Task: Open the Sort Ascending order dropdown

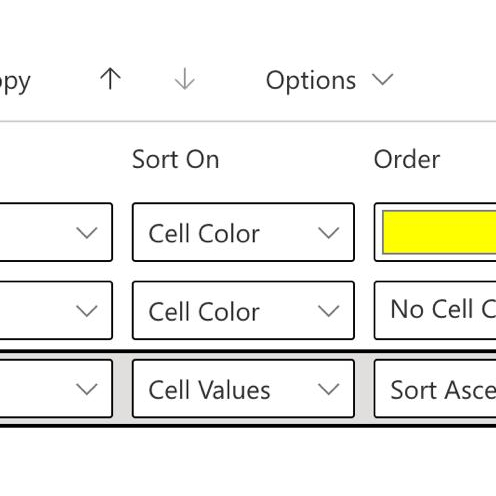Action: [435, 389]
